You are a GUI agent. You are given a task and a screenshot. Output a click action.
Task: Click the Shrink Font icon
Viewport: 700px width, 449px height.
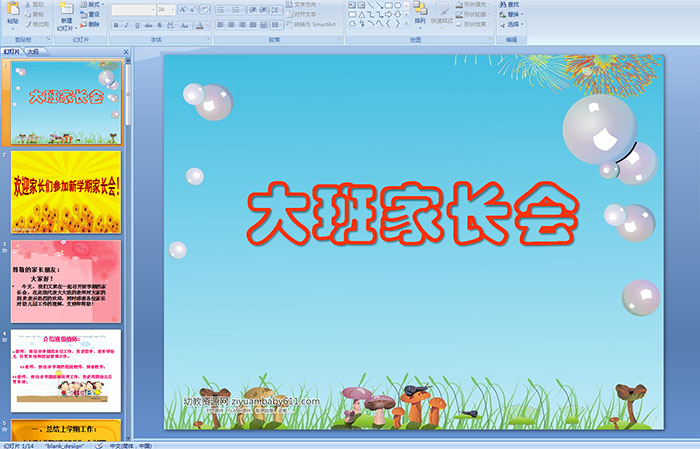193,9
